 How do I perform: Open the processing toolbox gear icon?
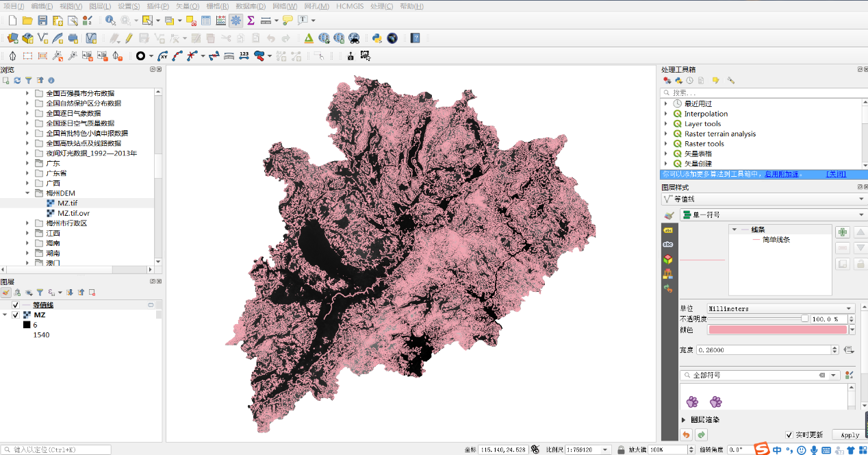235,21
